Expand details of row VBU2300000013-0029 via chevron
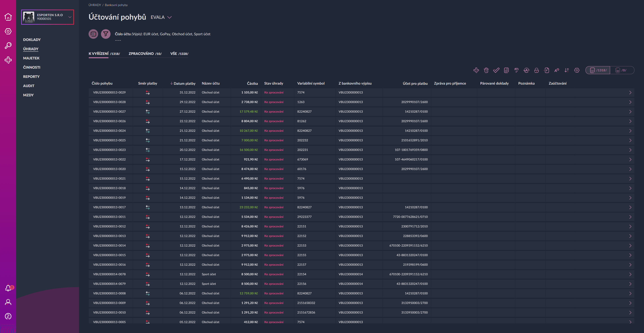This screenshot has width=644, height=333. pyautogui.click(x=631, y=92)
